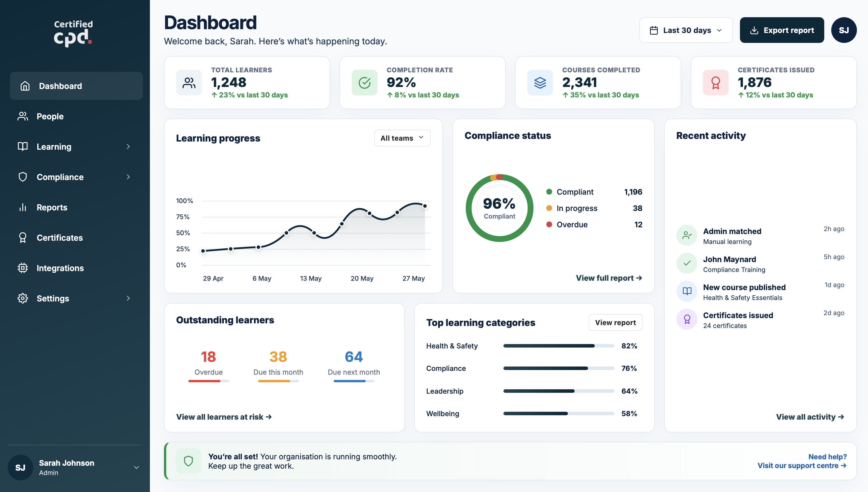Click the Compliance shield icon in sidebar
This screenshot has height=492, width=868.
(x=23, y=177)
